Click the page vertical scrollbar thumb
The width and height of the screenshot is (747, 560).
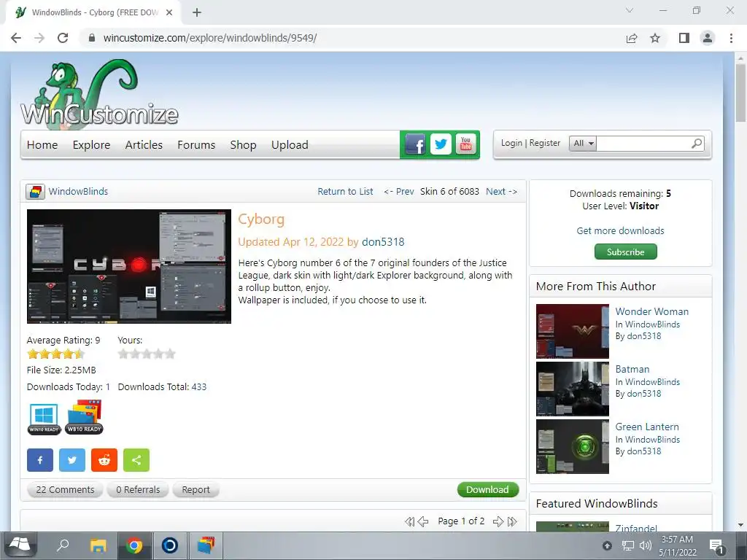[x=741, y=93]
